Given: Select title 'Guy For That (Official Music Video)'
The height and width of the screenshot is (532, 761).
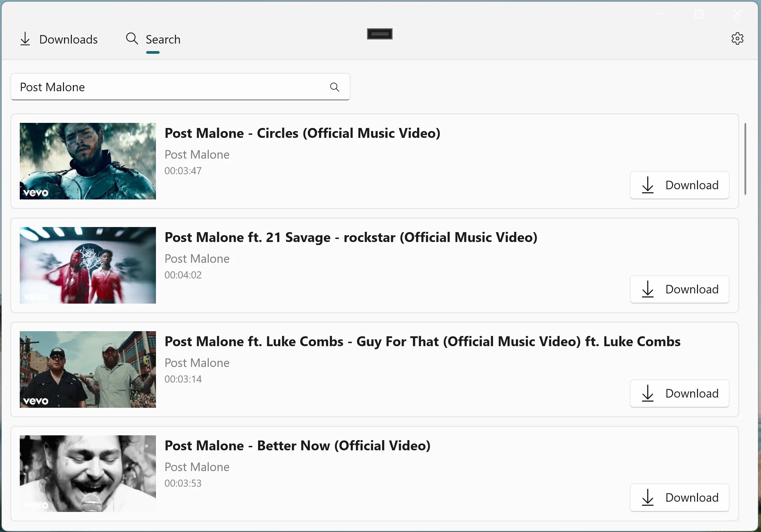Looking at the screenshot, I should coord(469,341).
